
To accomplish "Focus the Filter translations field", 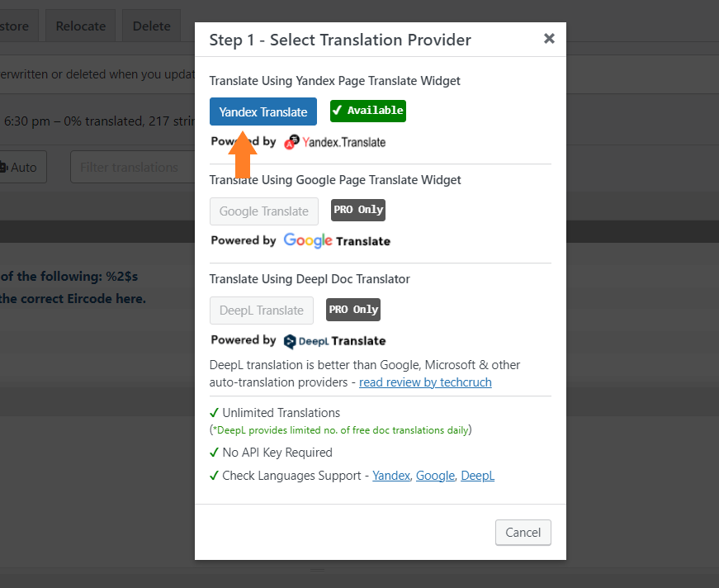I will tap(133, 167).
